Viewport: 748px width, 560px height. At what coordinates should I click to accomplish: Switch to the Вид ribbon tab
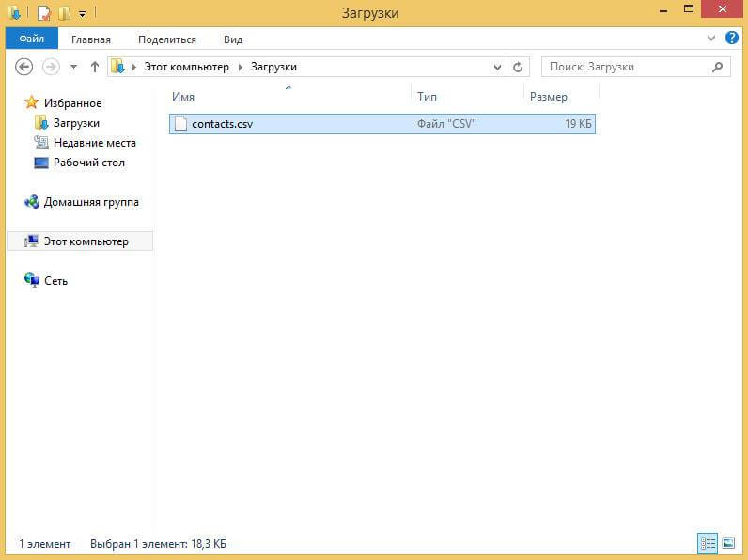coord(233,39)
